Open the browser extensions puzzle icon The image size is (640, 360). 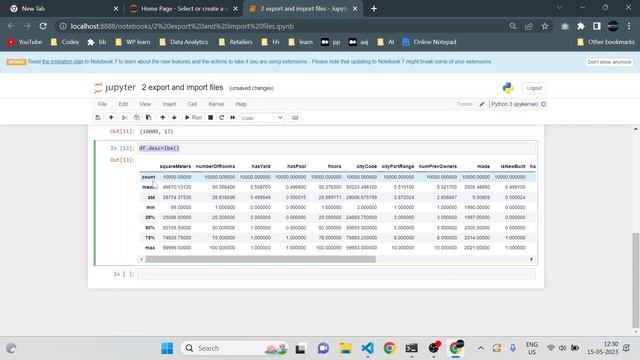pyautogui.click(x=581, y=26)
